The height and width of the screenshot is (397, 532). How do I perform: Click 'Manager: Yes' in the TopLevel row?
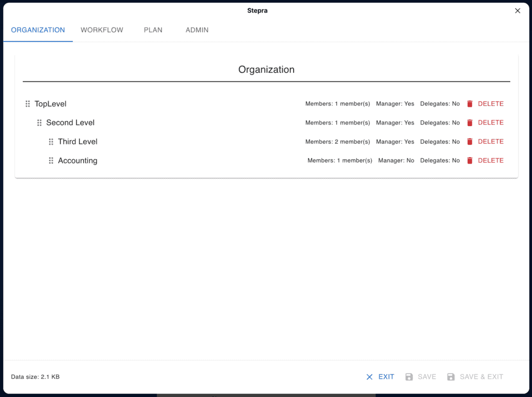(395, 104)
